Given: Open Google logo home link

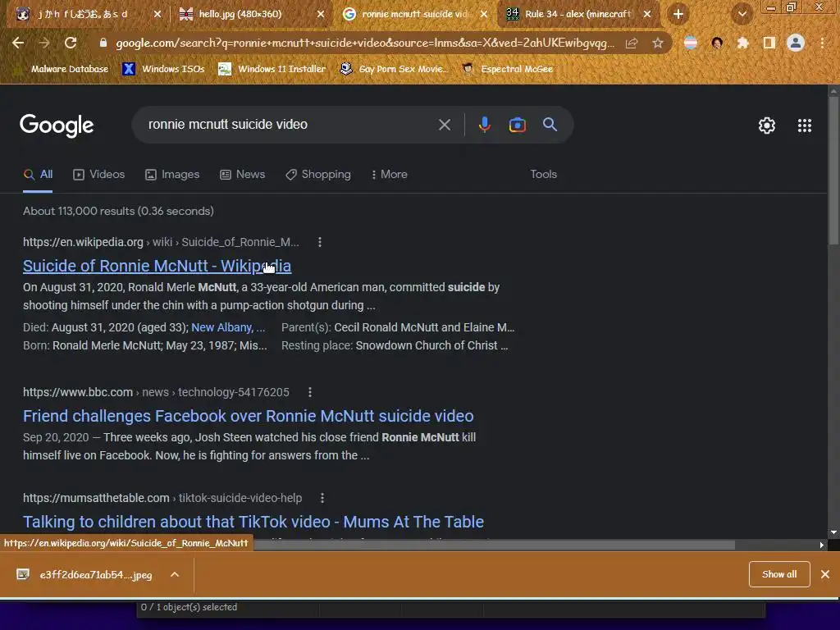Looking at the screenshot, I should [x=57, y=126].
